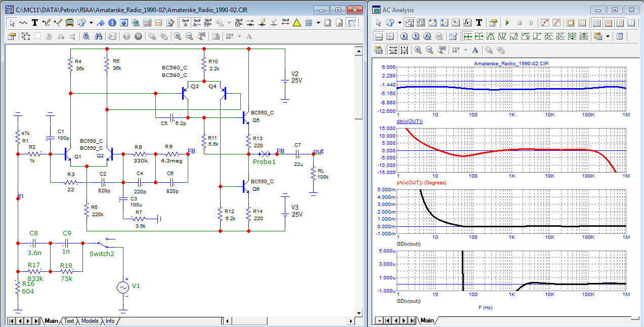Click the blue 'A' font icon in AC Analysis

[475, 50]
